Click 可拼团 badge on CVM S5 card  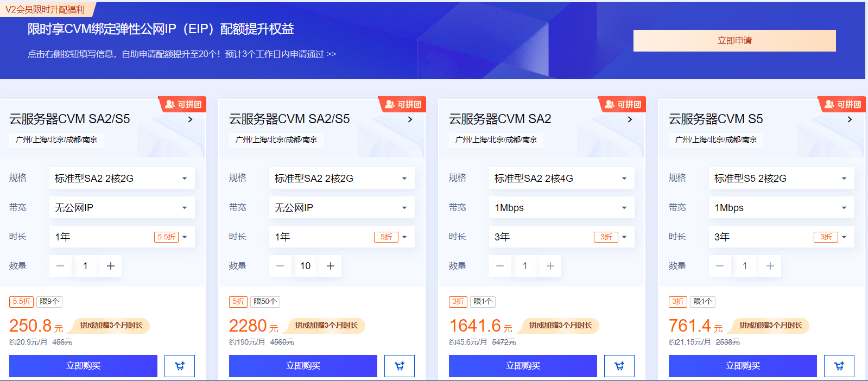coord(842,104)
